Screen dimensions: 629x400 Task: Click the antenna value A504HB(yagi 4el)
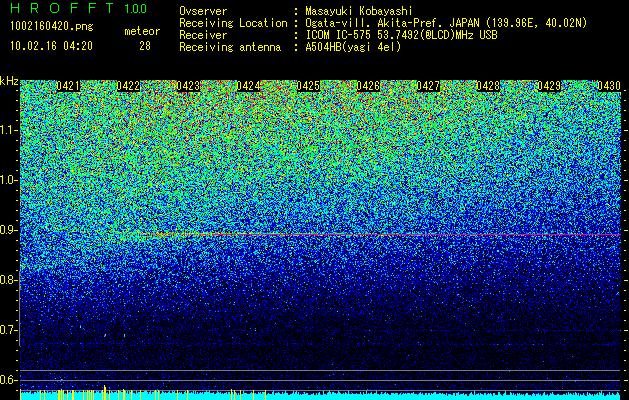click(x=353, y=47)
